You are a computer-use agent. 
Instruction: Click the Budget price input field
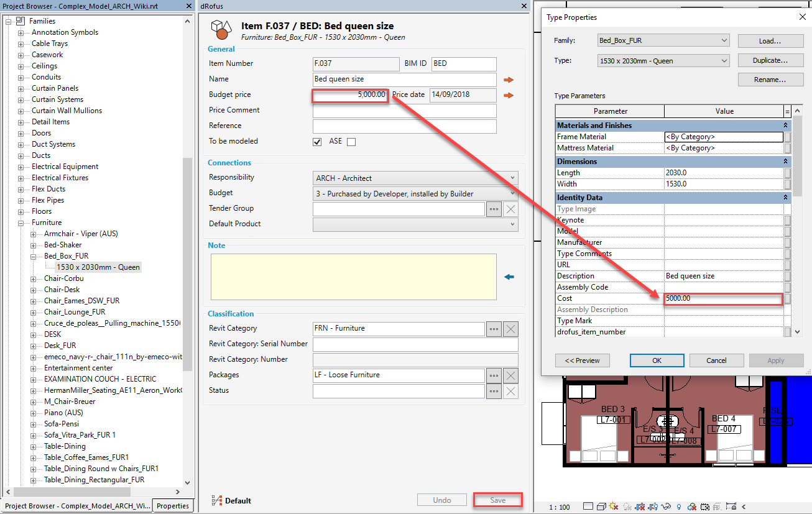(x=351, y=95)
